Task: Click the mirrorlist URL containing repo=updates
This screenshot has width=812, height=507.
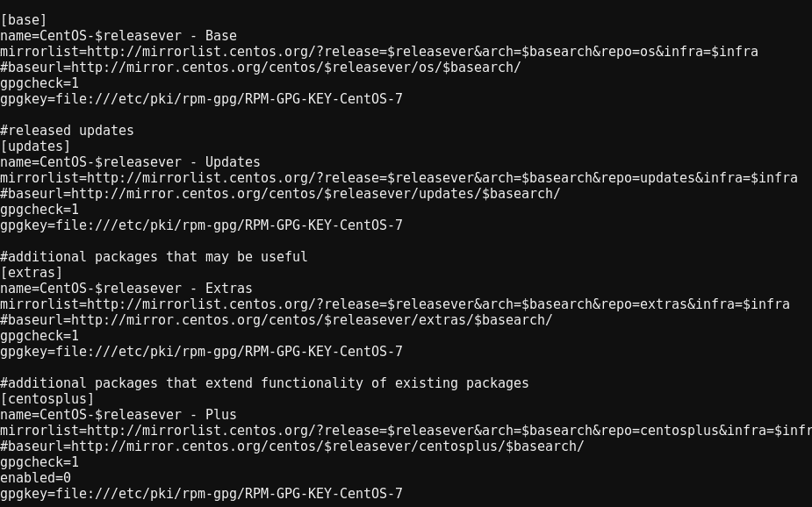Action: (x=399, y=178)
